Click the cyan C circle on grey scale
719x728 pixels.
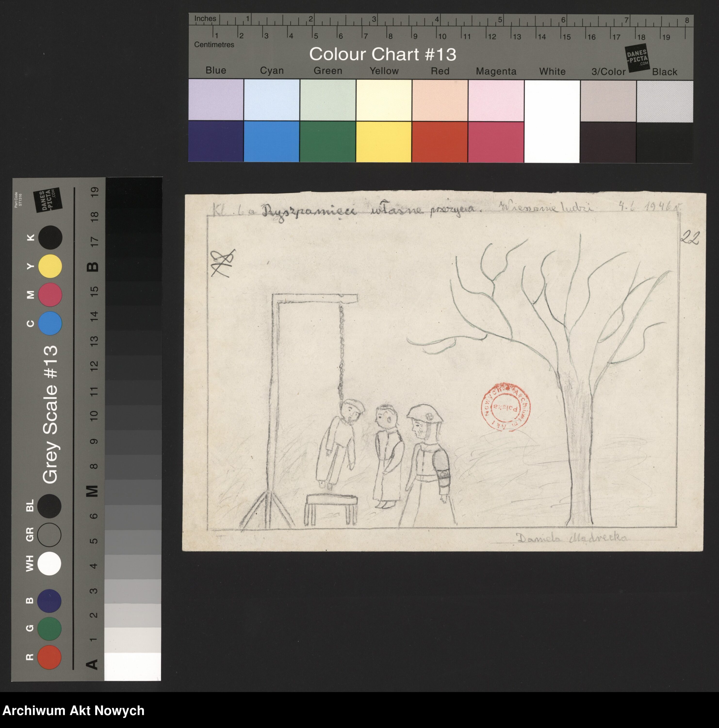tap(50, 323)
